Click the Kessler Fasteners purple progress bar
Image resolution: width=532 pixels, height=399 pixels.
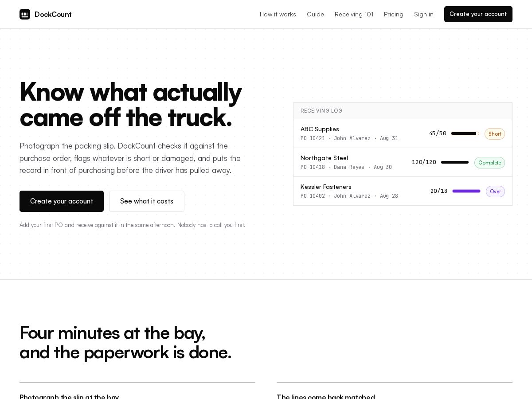466,191
